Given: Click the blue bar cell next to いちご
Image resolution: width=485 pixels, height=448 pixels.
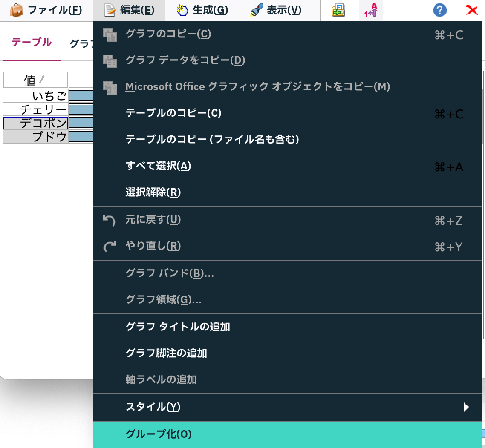Looking at the screenshot, I should [x=83, y=95].
